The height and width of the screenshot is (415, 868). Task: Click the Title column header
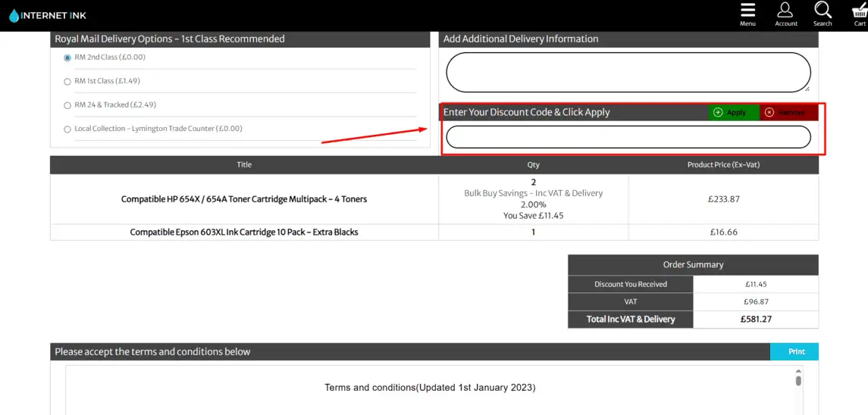pos(244,165)
